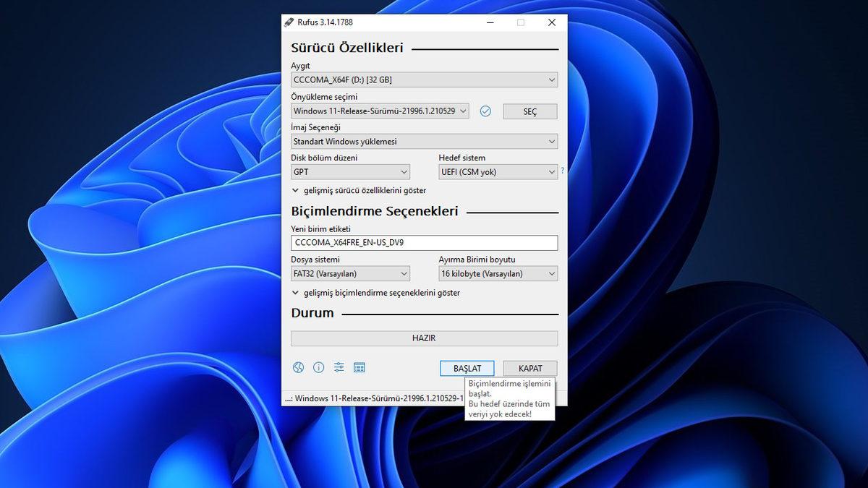The height and width of the screenshot is (488, 868).
Task: Click the blue question mark near Hedef sistem
Action: click(563, 171)
